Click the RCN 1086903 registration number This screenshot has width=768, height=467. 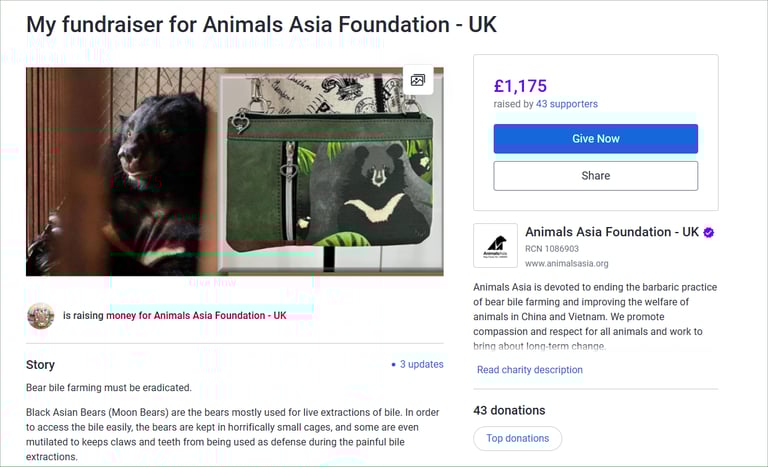[x=552, y=249]
